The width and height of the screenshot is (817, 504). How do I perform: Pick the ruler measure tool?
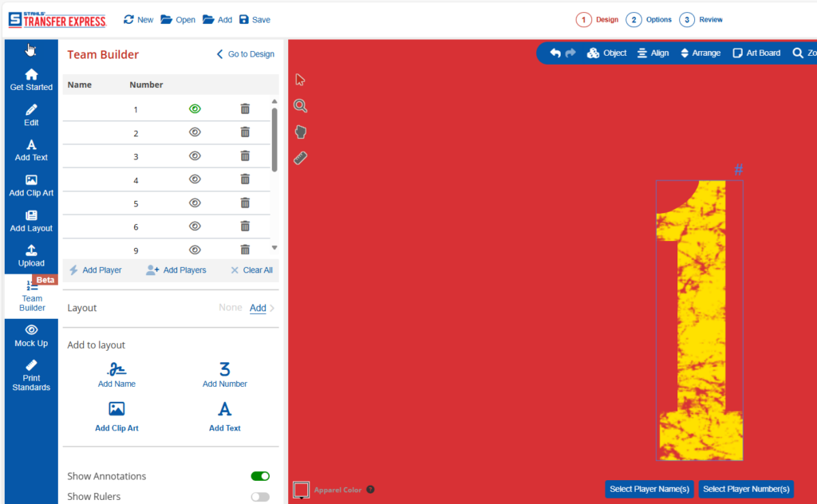300,158
